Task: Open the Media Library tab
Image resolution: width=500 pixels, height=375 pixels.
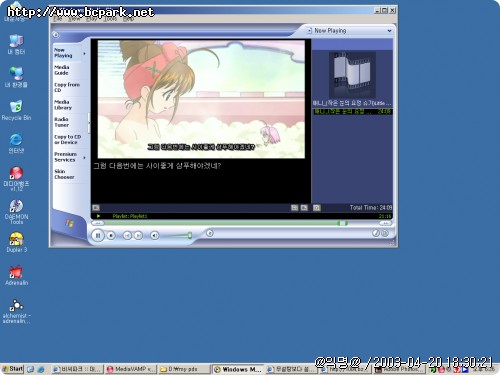Action: click(x=63, y=105)
